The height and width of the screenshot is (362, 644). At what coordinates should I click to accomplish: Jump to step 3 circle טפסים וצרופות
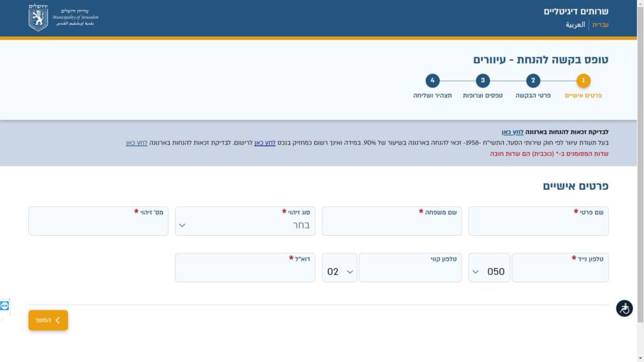pyautogui.click(x=482, y=80)
